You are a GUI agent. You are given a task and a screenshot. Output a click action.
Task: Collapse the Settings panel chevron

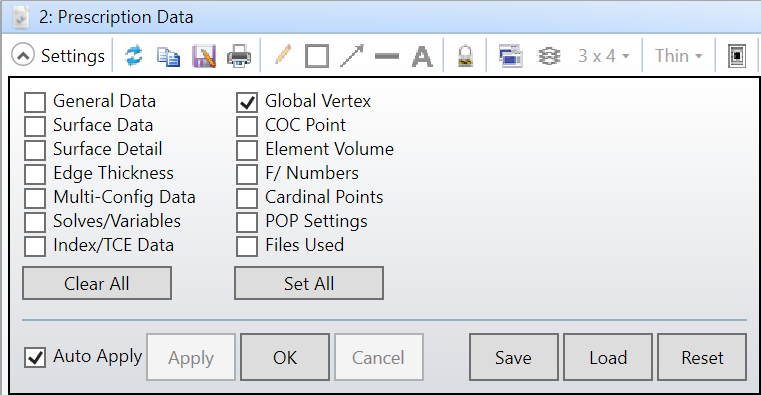(x=23, y=55)
